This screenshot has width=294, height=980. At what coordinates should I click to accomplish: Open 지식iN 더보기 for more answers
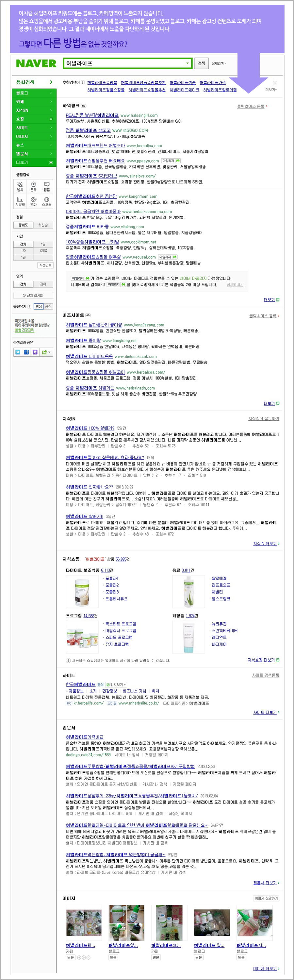[x=266, y=544]
